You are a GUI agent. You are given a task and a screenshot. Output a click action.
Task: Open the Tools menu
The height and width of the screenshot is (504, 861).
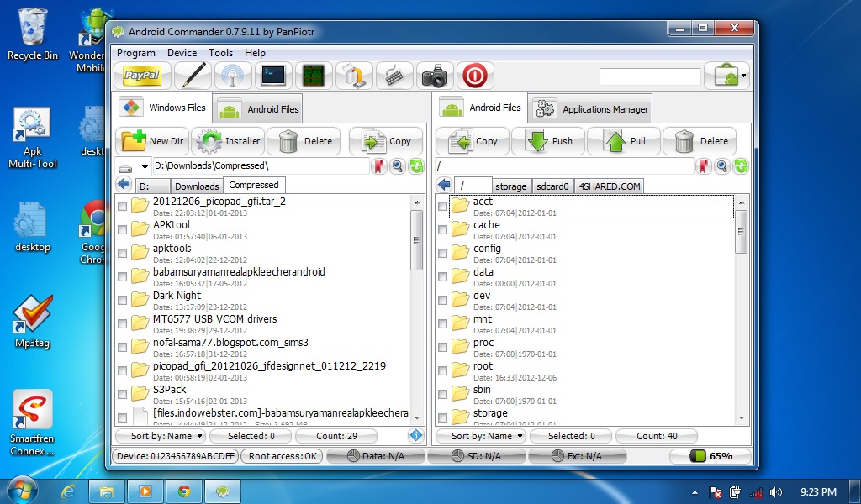221,53
